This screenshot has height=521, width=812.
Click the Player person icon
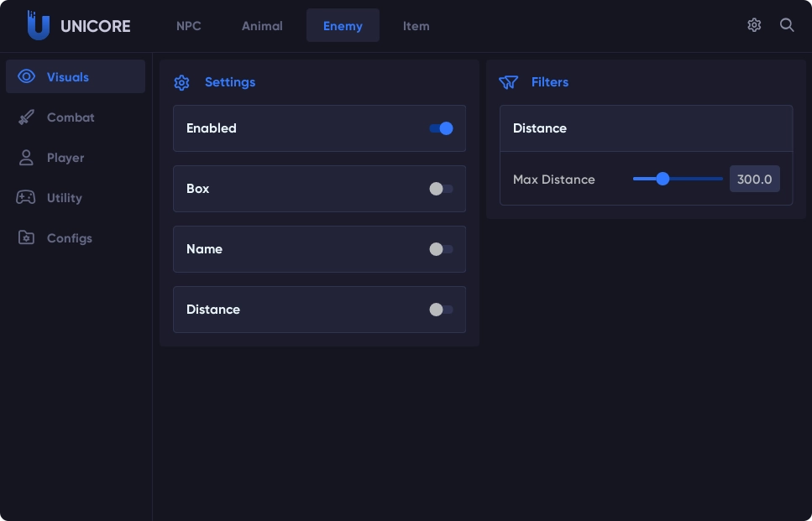tap(27, 158)
